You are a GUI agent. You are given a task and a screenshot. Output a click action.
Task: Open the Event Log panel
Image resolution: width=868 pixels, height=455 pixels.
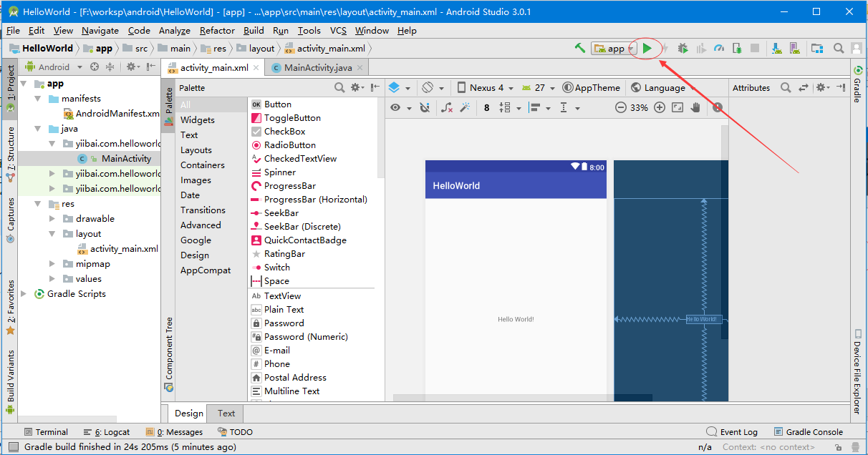click(x=732, y=432)
